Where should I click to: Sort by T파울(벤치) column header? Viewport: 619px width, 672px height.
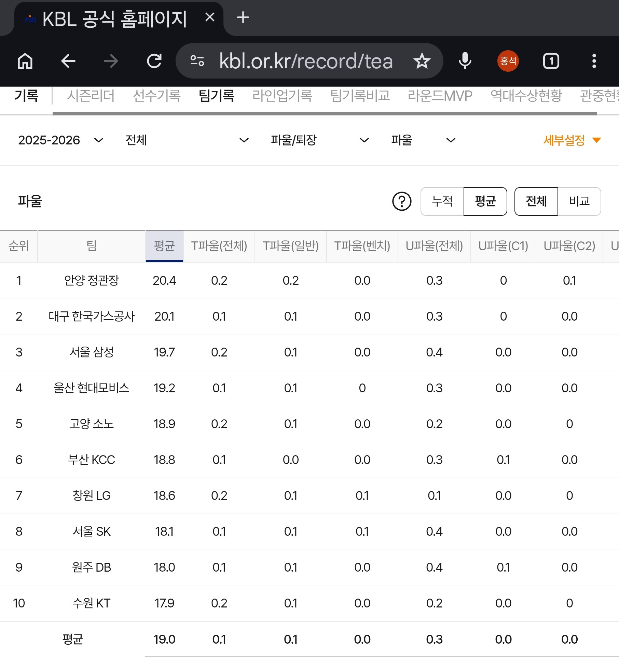(x=362, y=246)
